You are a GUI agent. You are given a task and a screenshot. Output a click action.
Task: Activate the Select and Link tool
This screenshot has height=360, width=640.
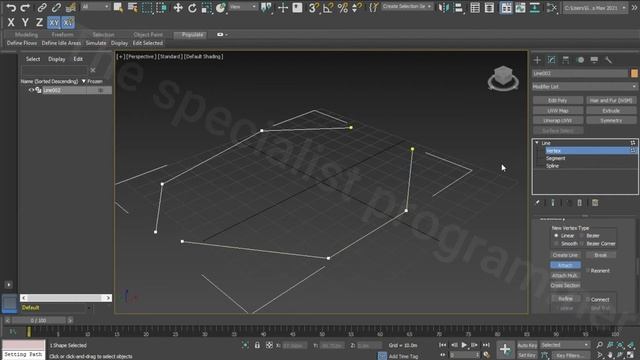tap(42, 8)
